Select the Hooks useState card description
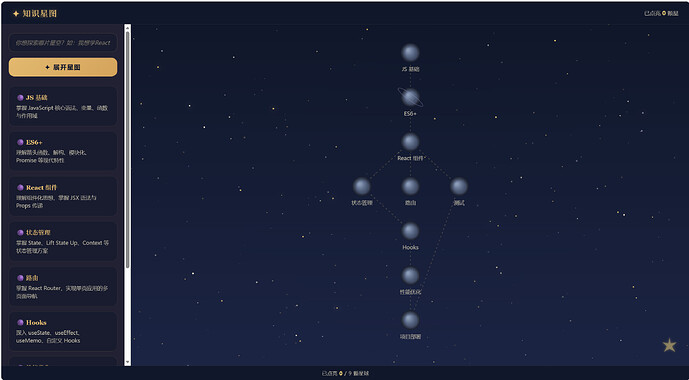 (x=48, y=337)
